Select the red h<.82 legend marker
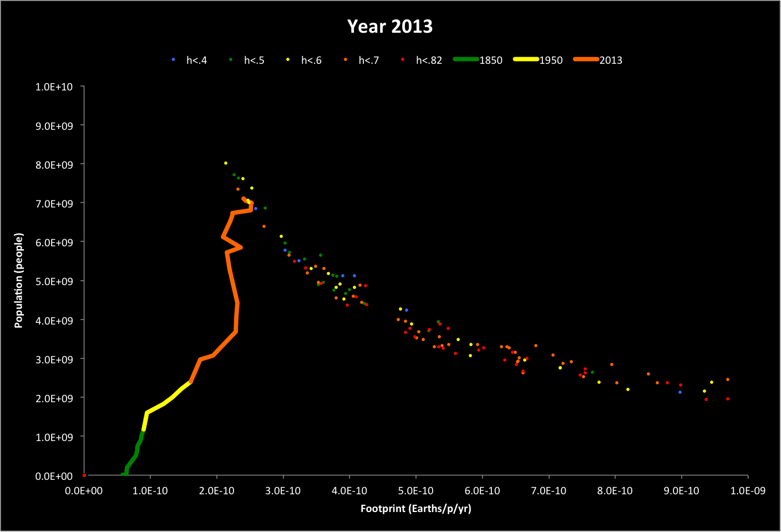Viewport: 781px width, 532px height. 403,59
